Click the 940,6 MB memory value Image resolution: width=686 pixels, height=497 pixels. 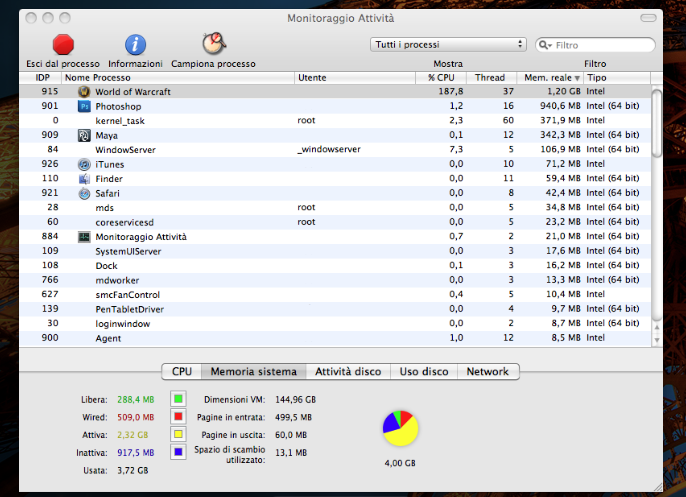[560, 106]
